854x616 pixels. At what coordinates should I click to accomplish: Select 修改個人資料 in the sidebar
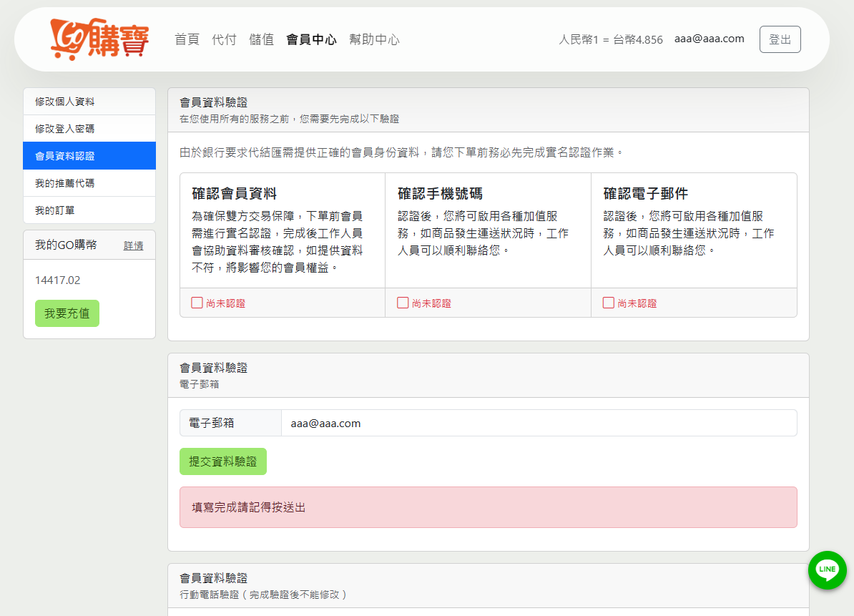pos(89,102)
